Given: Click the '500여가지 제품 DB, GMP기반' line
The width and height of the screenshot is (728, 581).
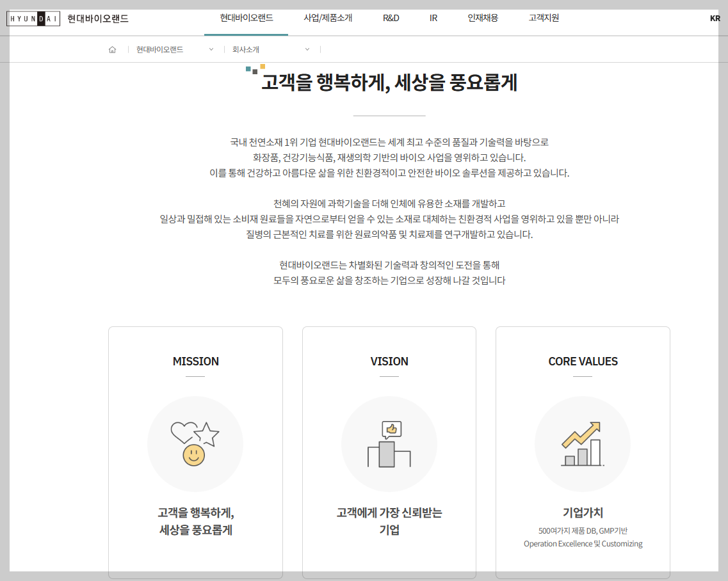Looking at the screenshot, I should (583, 530).
